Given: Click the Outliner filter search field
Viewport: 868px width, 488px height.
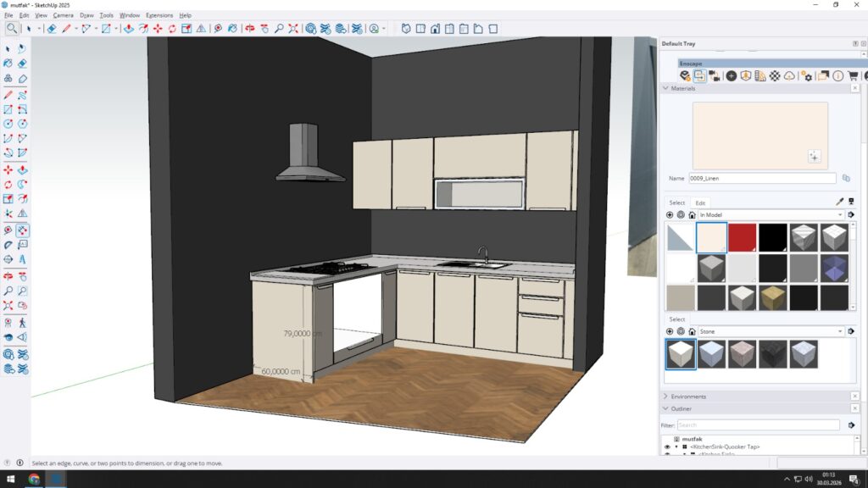Looking at the screenshot, I should coord(758,424).
